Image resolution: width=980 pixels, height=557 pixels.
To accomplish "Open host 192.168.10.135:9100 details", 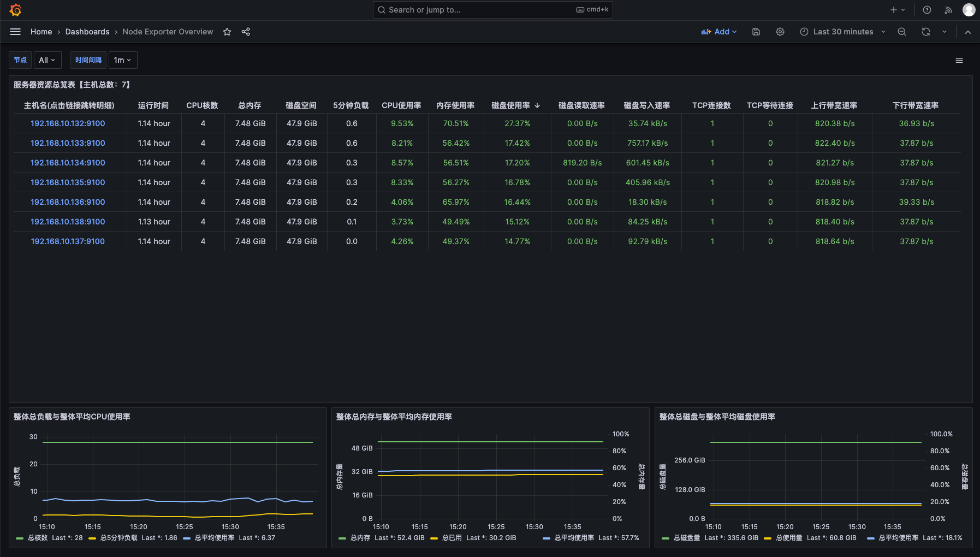I will pyautogui.click(x=68, y=182).
